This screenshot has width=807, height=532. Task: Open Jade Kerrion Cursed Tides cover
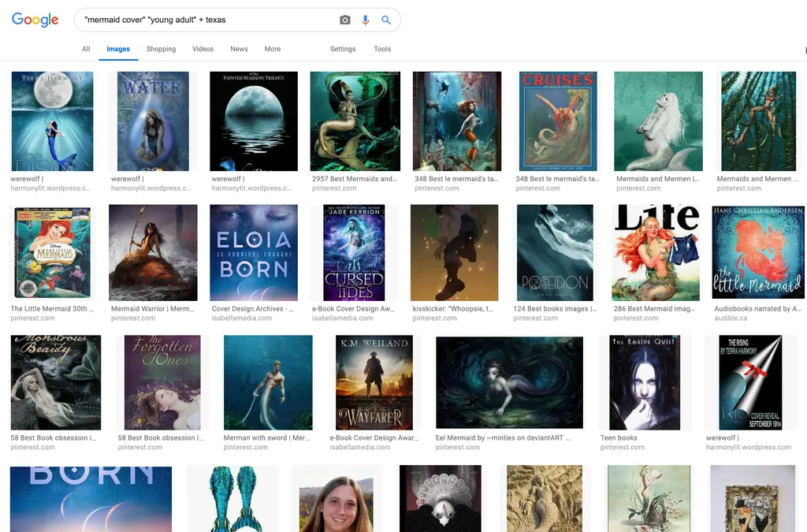point(354,253)
